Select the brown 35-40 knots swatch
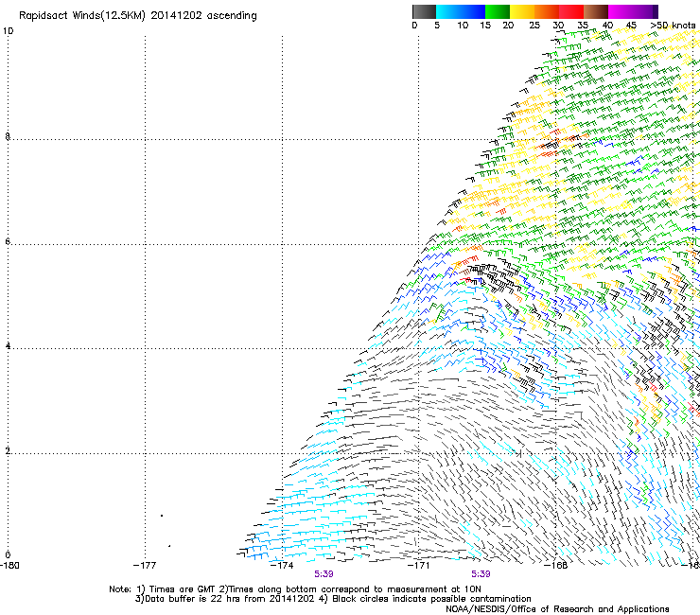 tap(596, 11)
